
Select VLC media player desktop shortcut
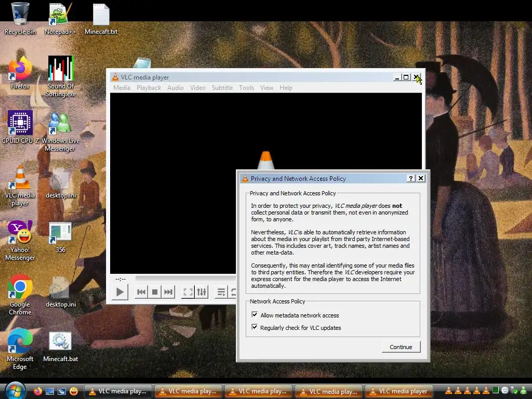click(20, 186)
